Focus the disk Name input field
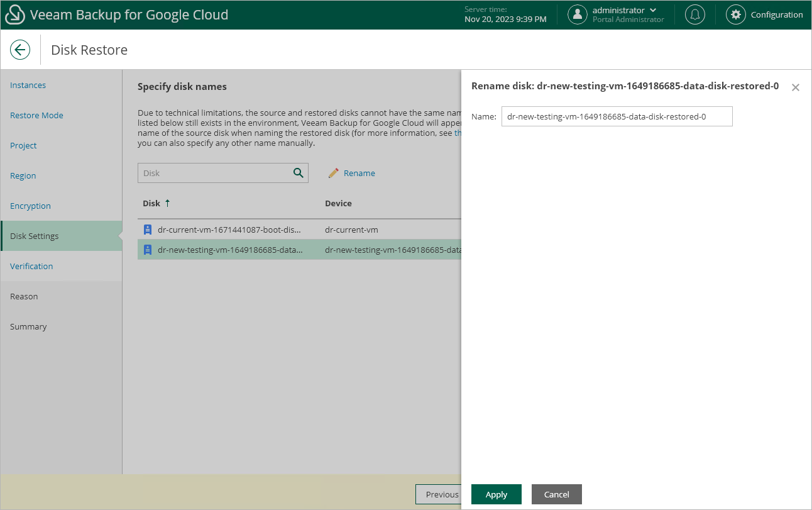The height and width of the screenshot is (510, 812). [617, 116]
